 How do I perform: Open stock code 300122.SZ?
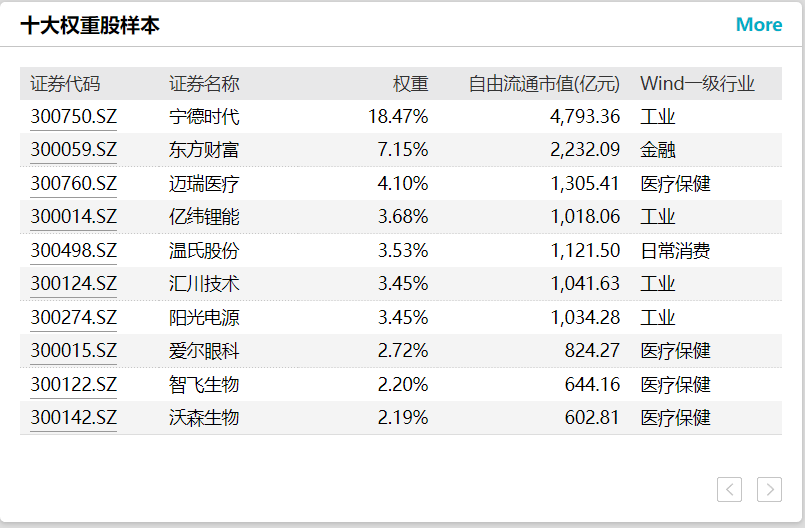click(x=73, y=384)
